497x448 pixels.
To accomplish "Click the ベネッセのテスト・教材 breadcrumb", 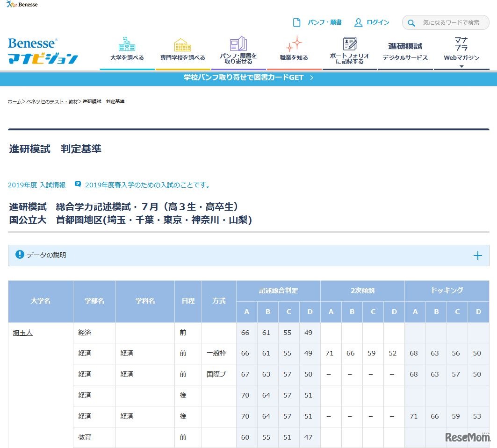I will [53, 101].
